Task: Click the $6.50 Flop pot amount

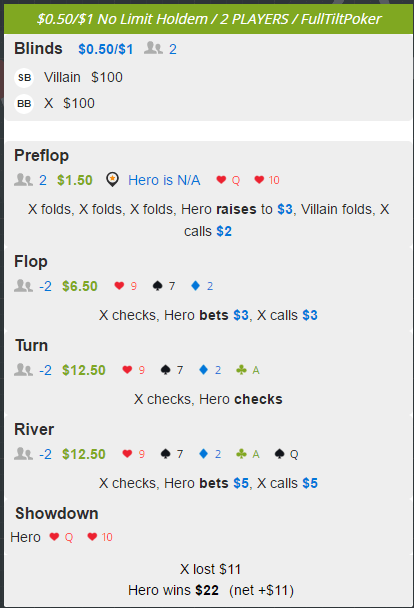Action: pos(80,286)
